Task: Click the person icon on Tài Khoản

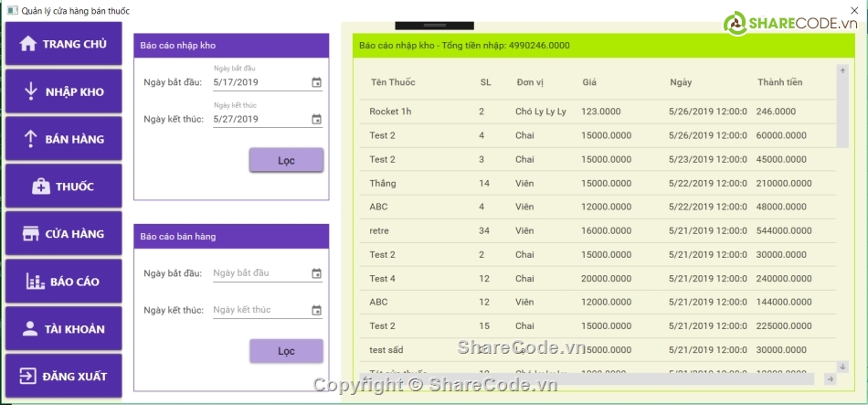Action: coord(30,329)
